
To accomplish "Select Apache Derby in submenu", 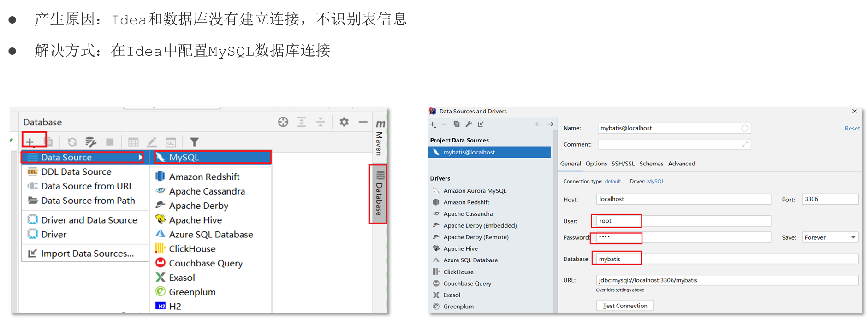I will pos(211,206).
